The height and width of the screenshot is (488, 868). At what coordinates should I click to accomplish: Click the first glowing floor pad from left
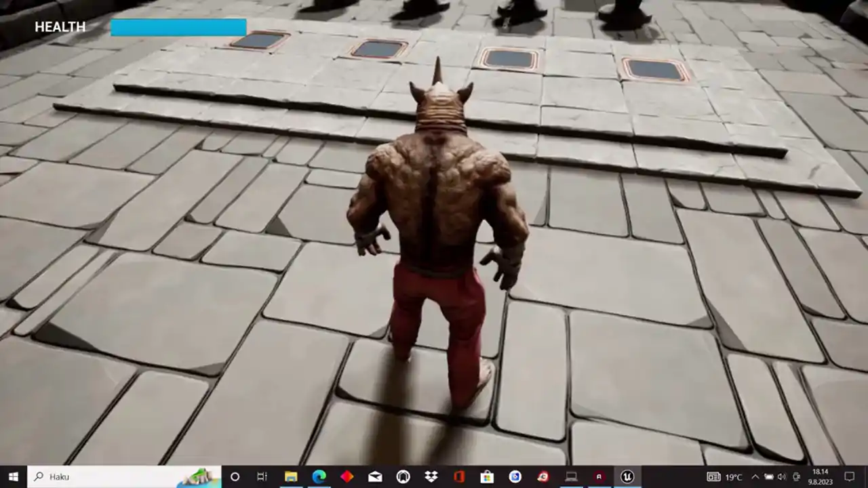260,40
